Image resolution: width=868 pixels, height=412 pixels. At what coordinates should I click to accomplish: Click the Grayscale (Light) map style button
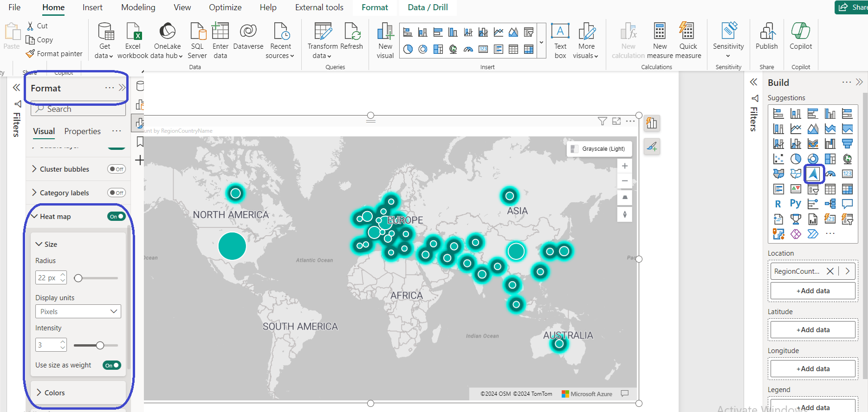(599, 149)
